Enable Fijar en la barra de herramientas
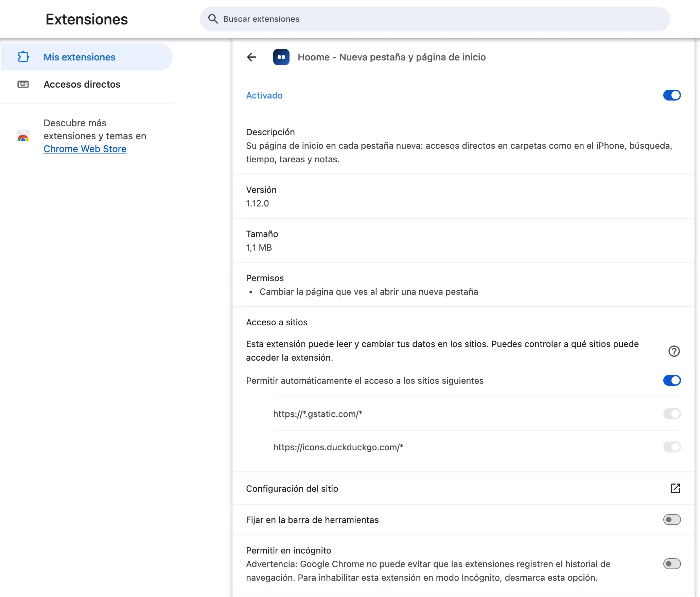Viewport: 700px width, 597px height. point(672,520)
